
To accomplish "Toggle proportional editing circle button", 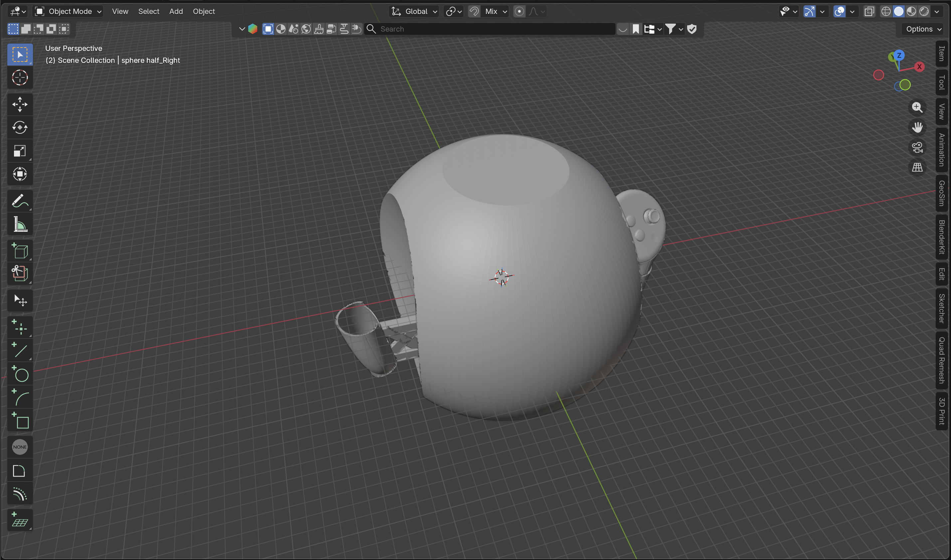I will click(519, 11).
